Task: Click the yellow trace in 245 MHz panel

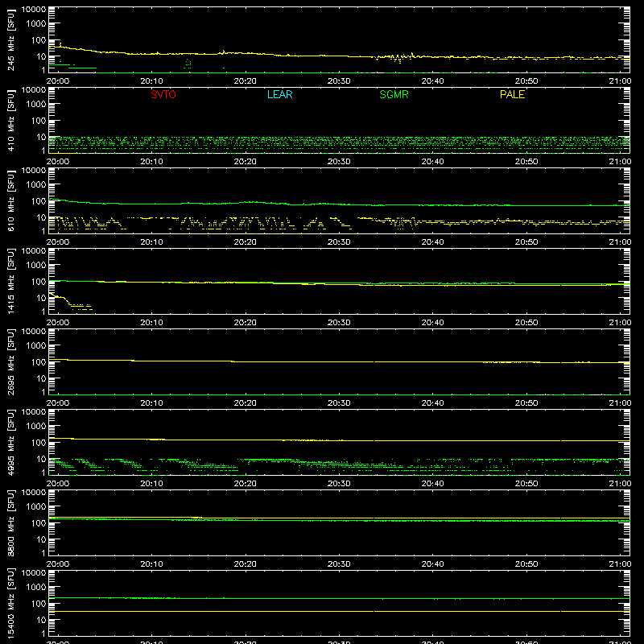Action: 339,56
